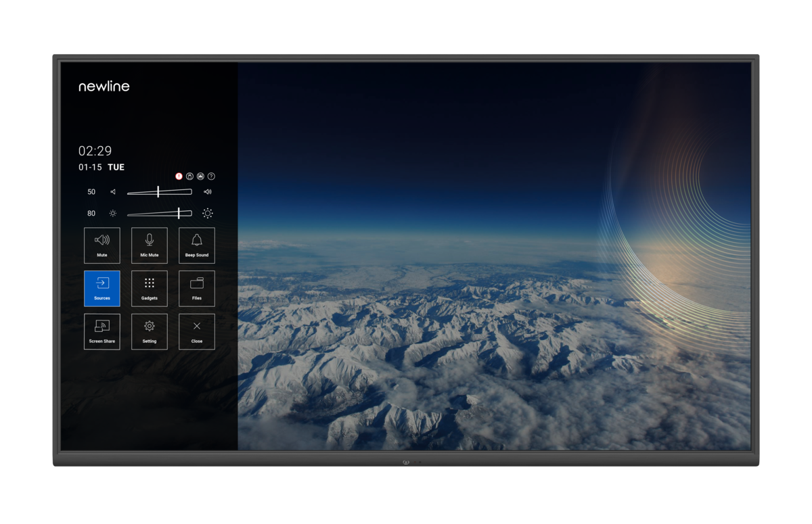Click the loud volume speaker icon
The height and width of the screenshot is (524, 812).
coord(207,192)
